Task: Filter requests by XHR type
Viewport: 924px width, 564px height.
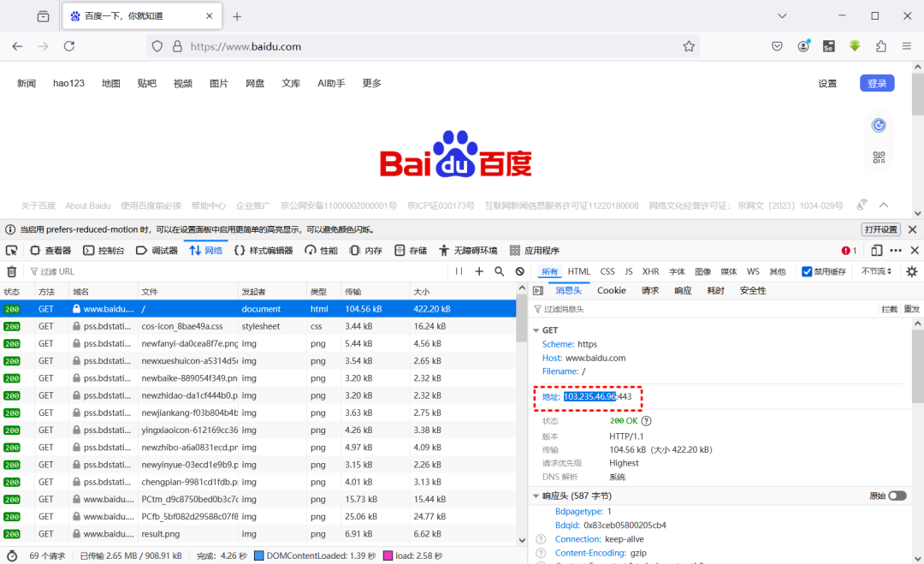Action: 650,271
